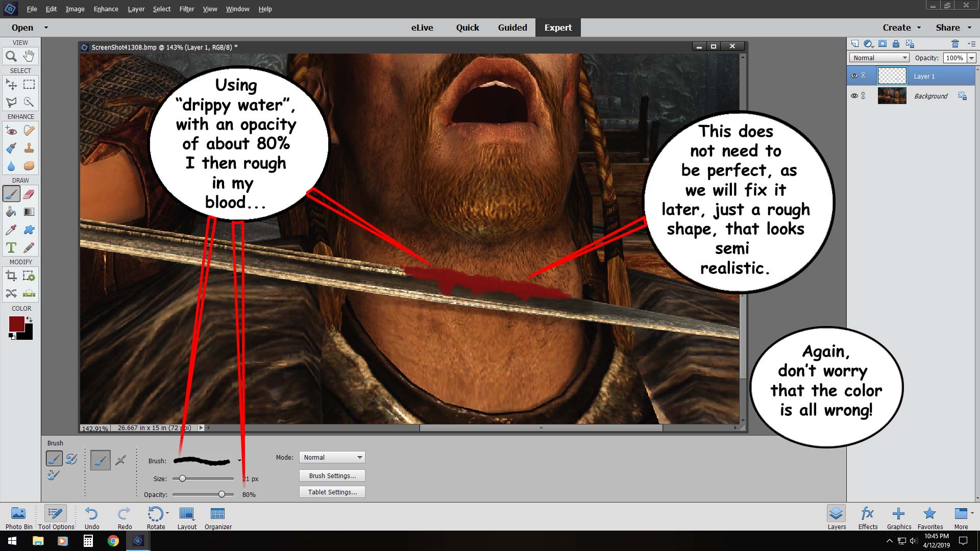Open the Layer menu

point(136,9)
